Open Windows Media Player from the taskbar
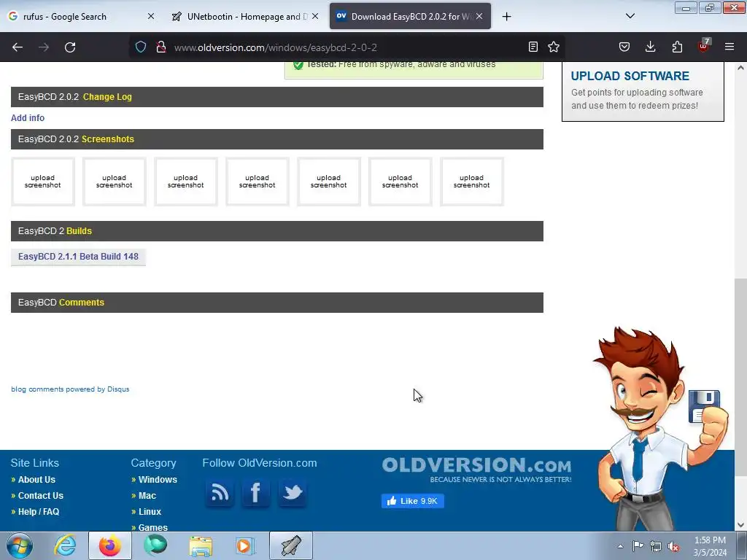This screenshot has height=560, width=747. point(246,545)
